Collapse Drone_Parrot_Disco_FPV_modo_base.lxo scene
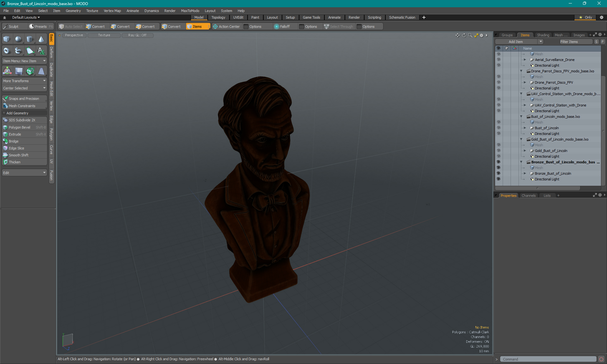This screenshot has width=607, height=364. tap(521, 71)
